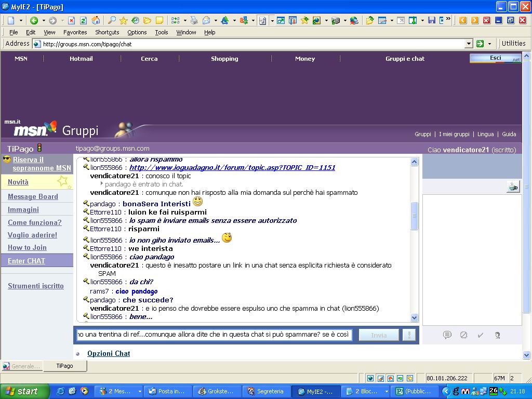Click the yellow folders toolbar icon

147,20
